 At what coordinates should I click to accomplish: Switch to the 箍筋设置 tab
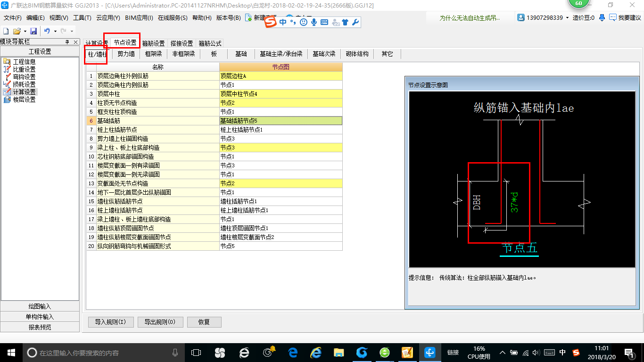[x=153, y=43]
